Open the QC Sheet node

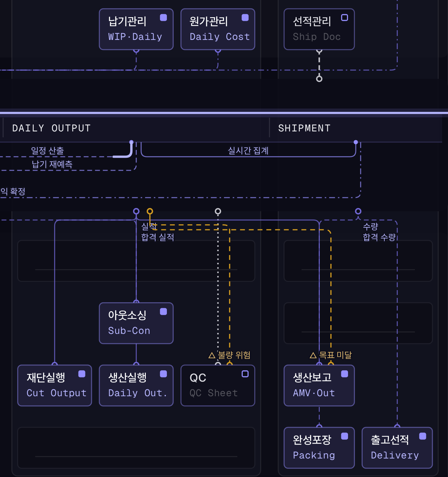218,385
